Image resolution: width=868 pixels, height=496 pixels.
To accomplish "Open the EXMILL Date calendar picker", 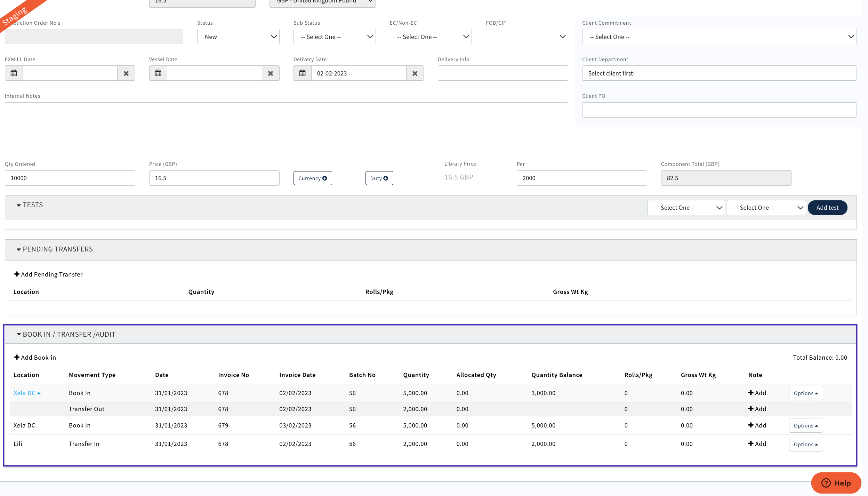I will pos(14,73).
